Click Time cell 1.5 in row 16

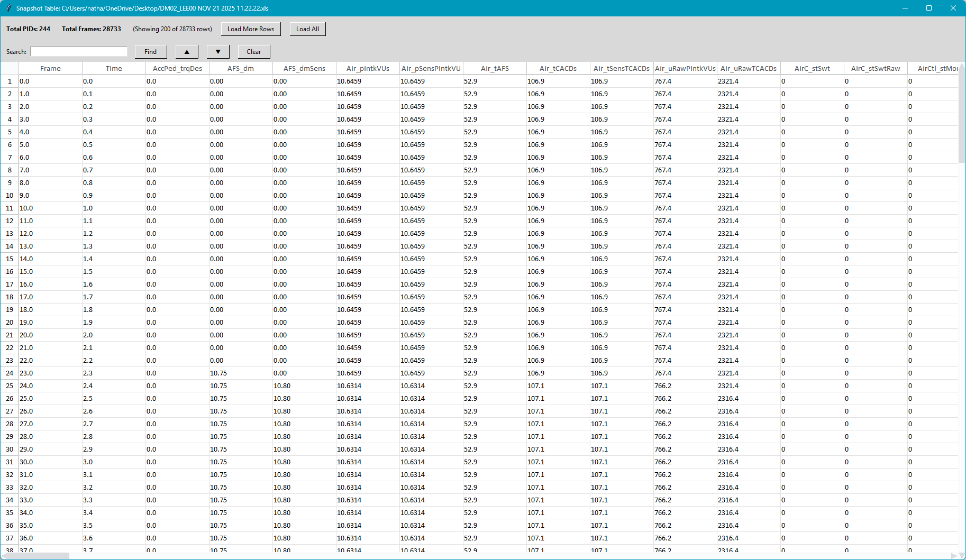114,272
